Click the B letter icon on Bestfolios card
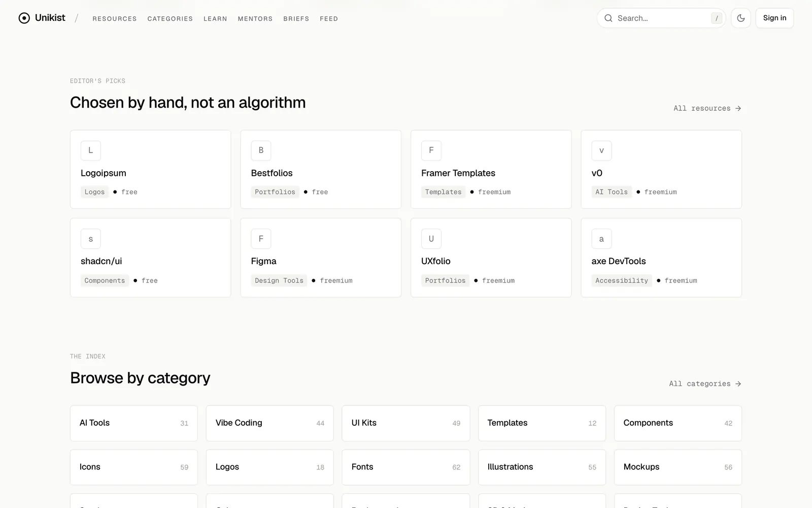Viewport: 812px width, 508px height. [261, 150]
